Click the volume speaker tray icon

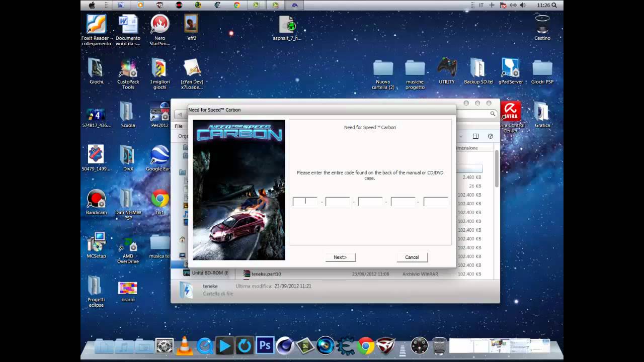tap(523, 5)
